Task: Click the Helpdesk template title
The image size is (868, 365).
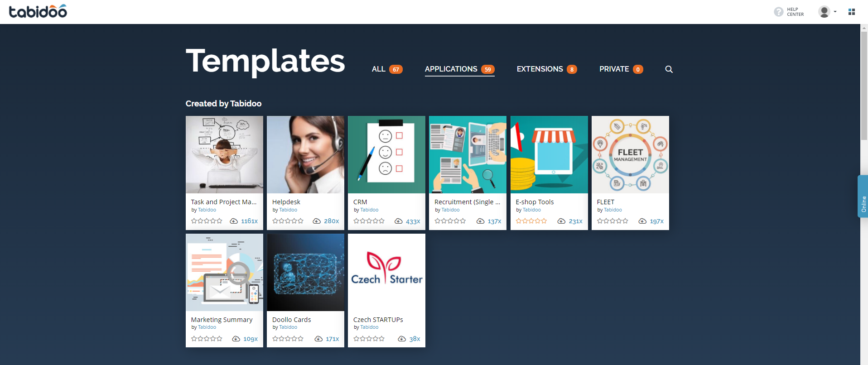Action: point(286,202)
